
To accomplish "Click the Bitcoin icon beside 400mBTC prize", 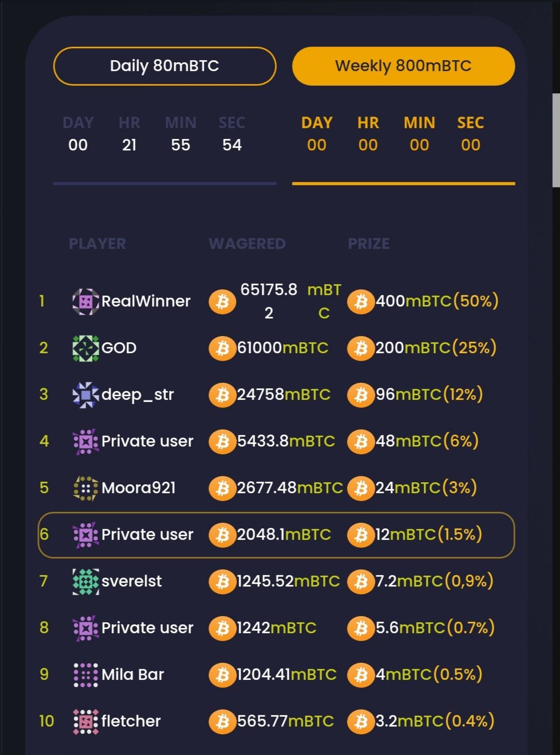I will 361,301.
